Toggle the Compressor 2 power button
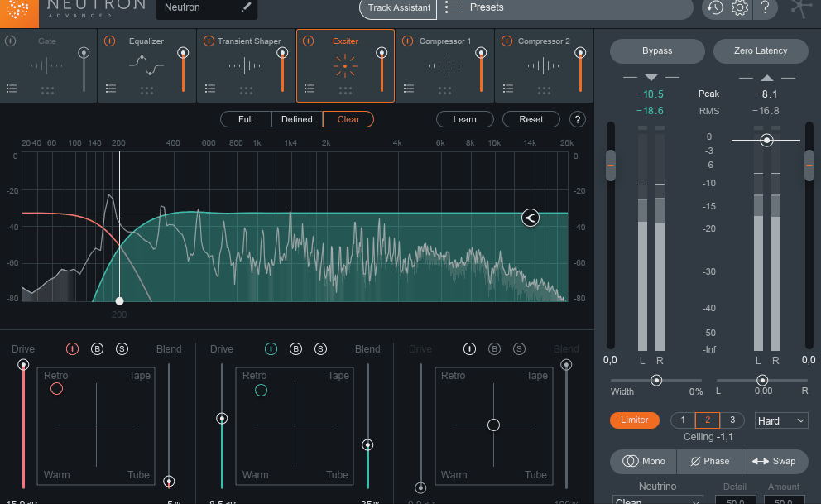This screenshot has width=821, height=504. 507,41
